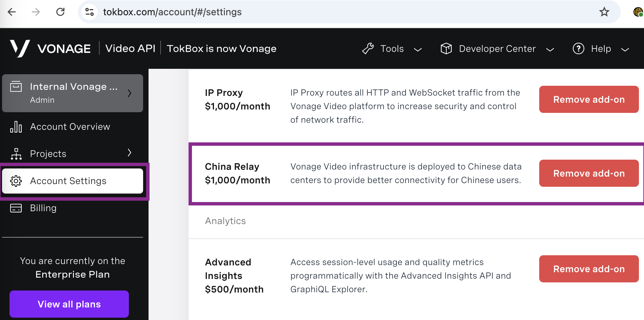
Task: Click the Billing card icon
Action: click(x=16, y=208)
